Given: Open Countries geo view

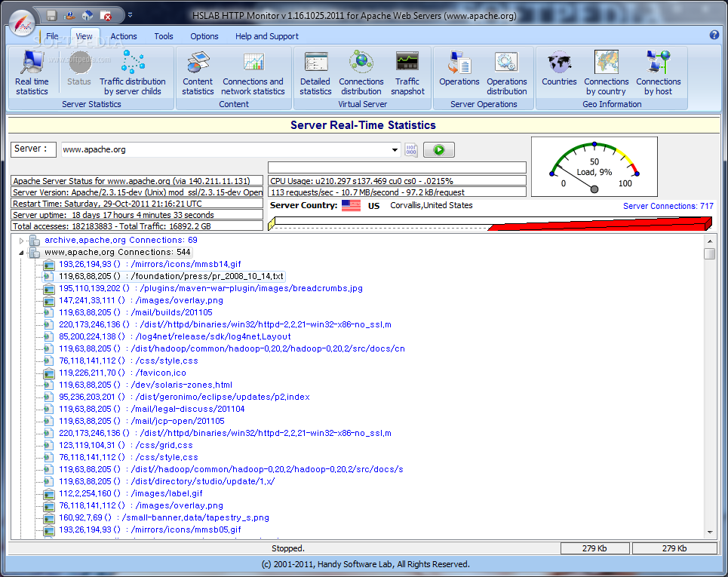Looking at the screenshot, I should pos(559,68).
